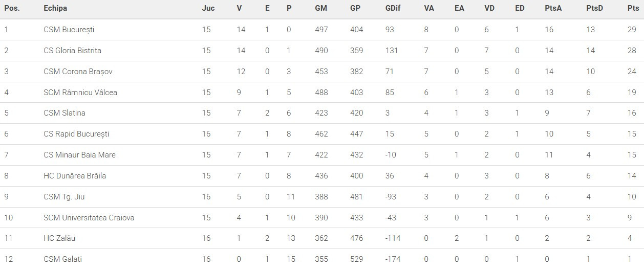Viewport: 644px width, 272px height.
Task: Click the Juc column header
Action: 208,8
